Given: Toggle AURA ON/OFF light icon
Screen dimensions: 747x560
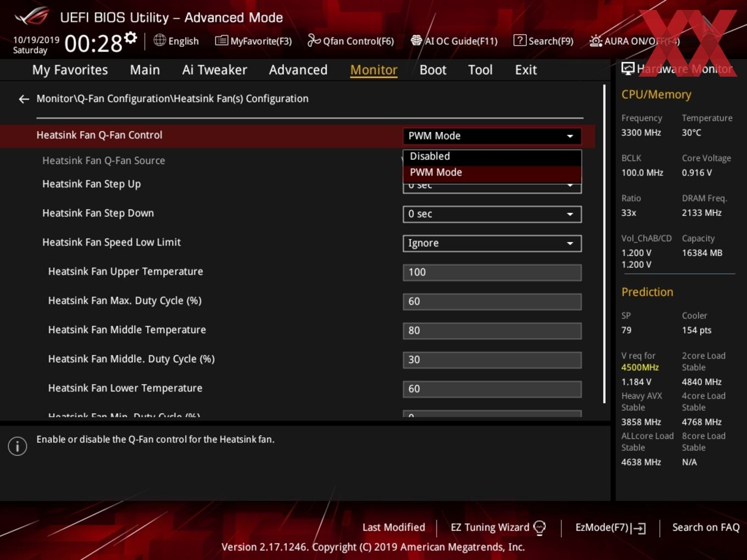Looking at the screenshot, I should pos(595,41).
